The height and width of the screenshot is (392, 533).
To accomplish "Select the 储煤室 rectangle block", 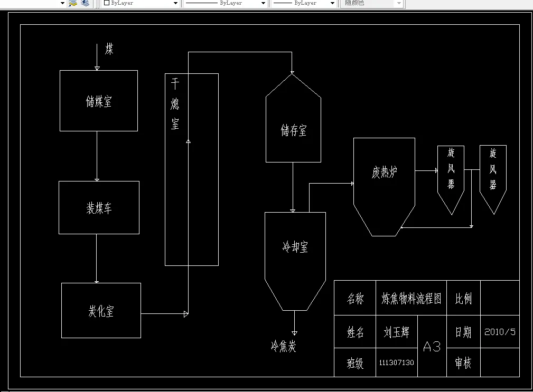I will [x=98, y=101].
